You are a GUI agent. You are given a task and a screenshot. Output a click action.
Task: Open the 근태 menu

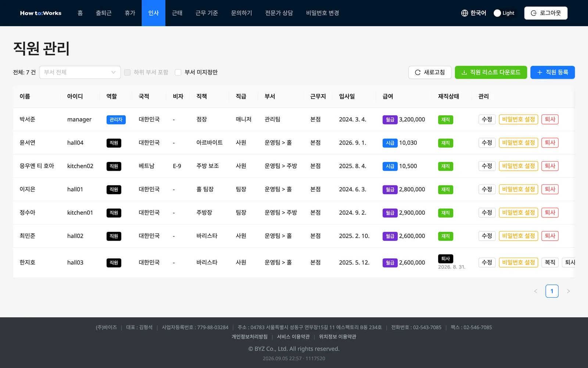pos(177,13)
